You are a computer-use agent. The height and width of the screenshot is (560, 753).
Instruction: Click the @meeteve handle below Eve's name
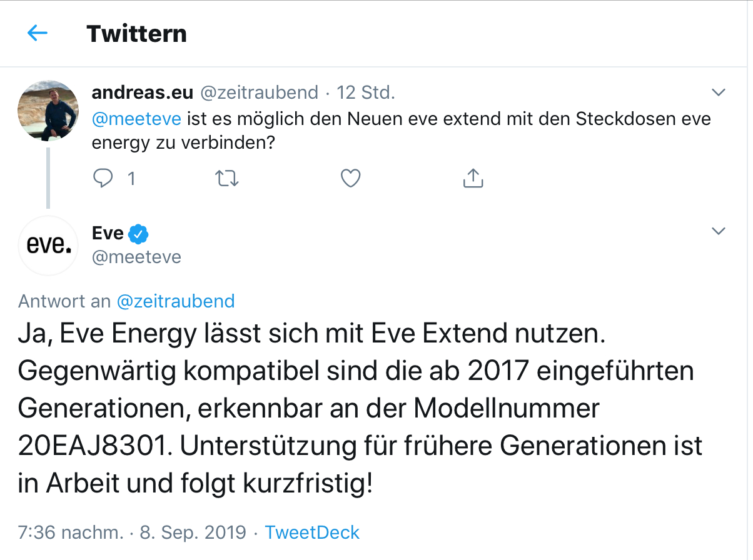tap(136, 257)
